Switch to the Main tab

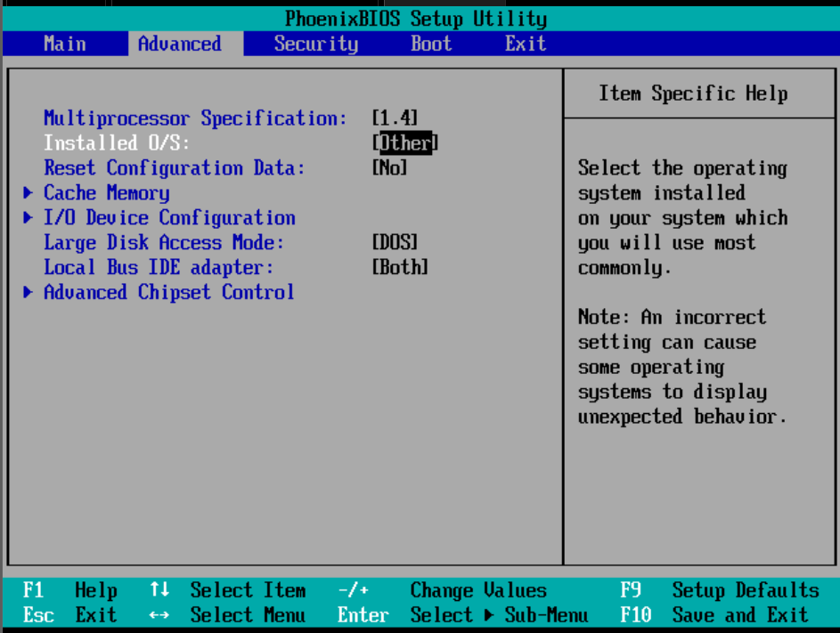click(x=65, y=44)
